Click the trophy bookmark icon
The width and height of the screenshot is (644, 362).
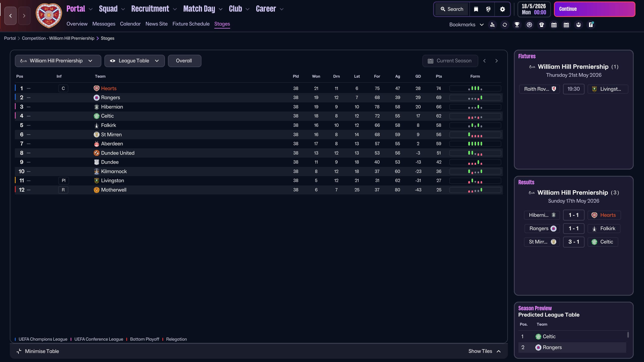click(x=517, y=25)
